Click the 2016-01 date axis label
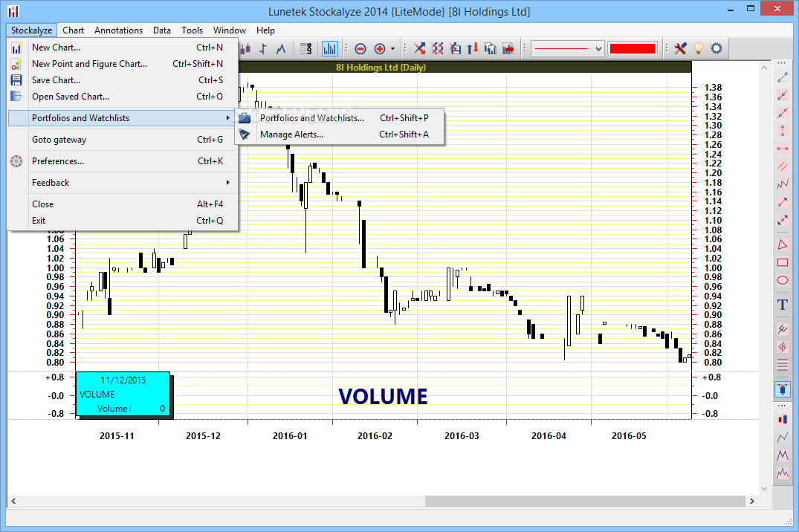Screen dimensions: 799x532 [290, 436]
